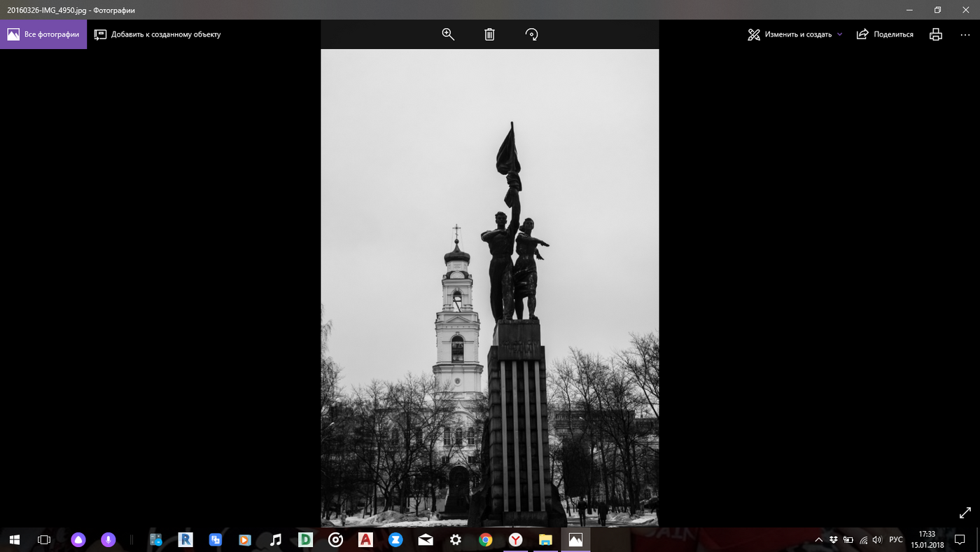
Task: Click 'Добавить к созданному объекту'
Action: click(157, 34)
